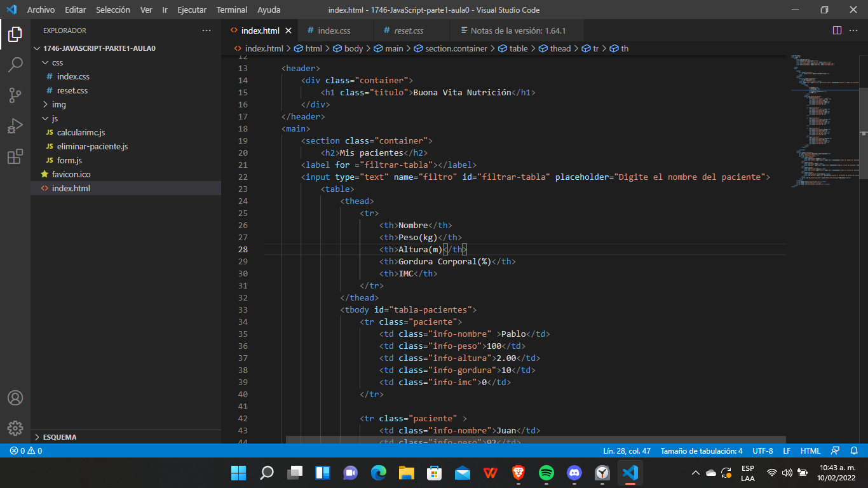Viewport: 868px width, 488px height.
Task: Collapse the 1746-JAVASCRIPT-PARTE1-AULA0 root folder
Action: (126, 48)
